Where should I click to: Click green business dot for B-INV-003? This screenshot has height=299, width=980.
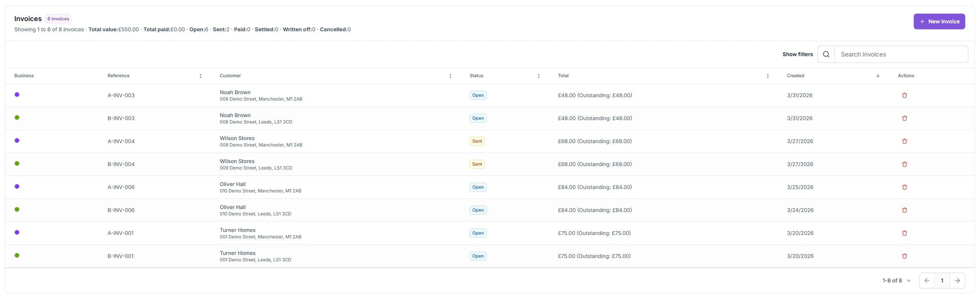(17, 117)
